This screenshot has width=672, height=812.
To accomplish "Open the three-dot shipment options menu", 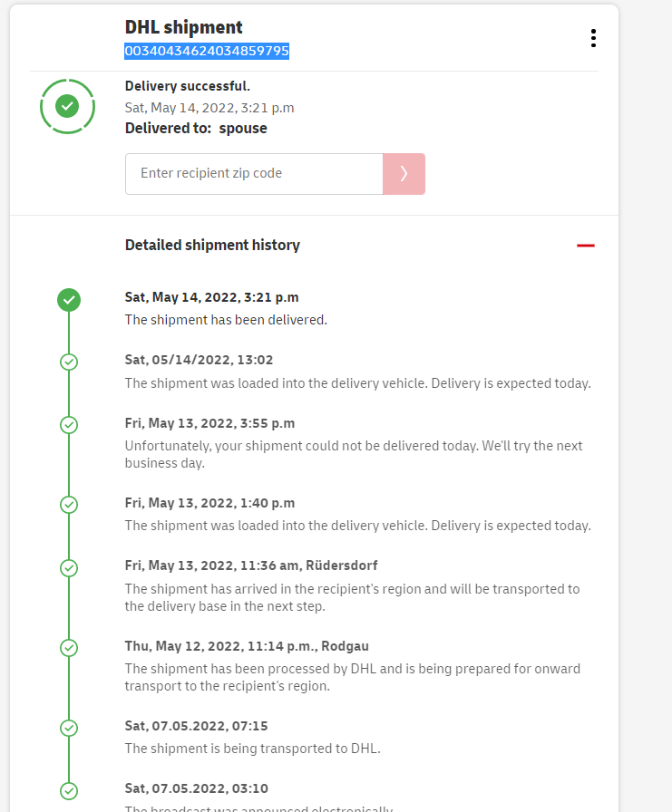I will 593,38.
